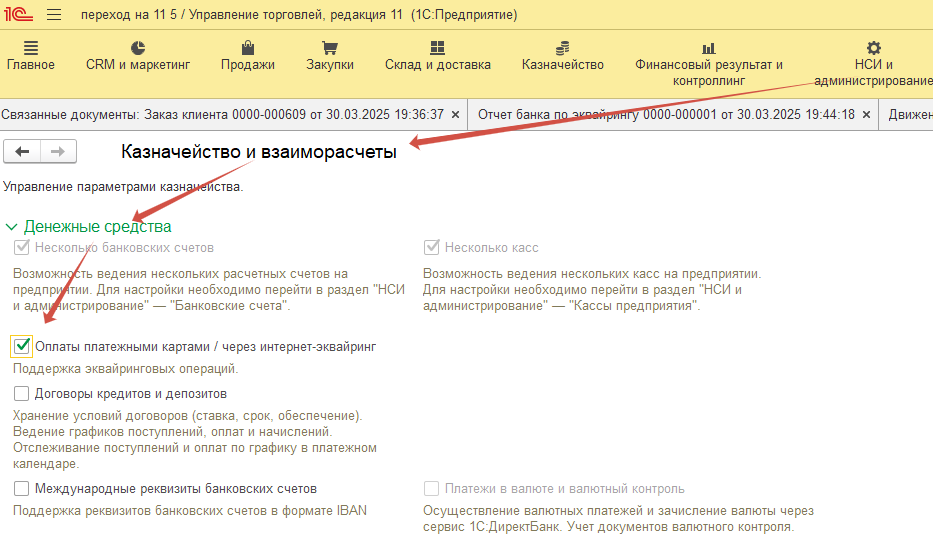This screenshot has height=540, width=933.
Task: Open CRM и маркетинг section
Action: click(138, 56)
